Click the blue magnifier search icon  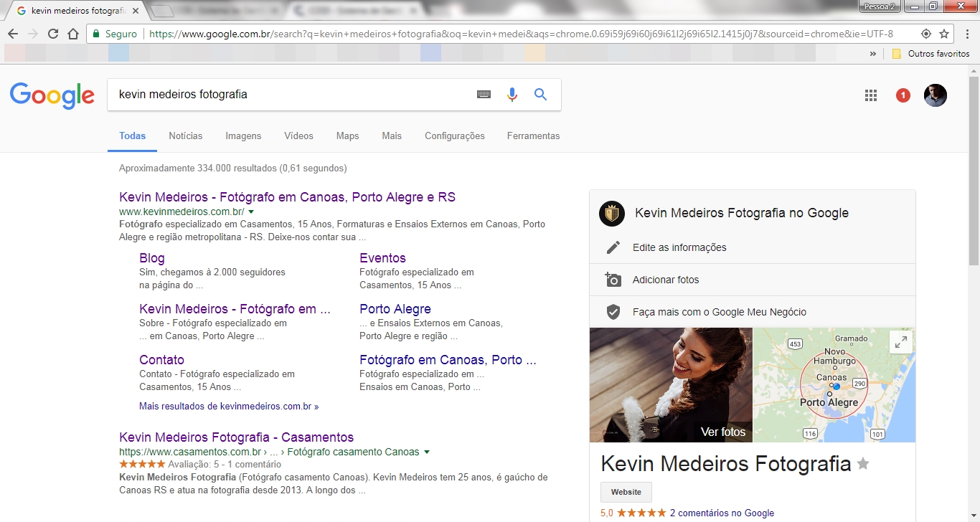tap(541, 94)
